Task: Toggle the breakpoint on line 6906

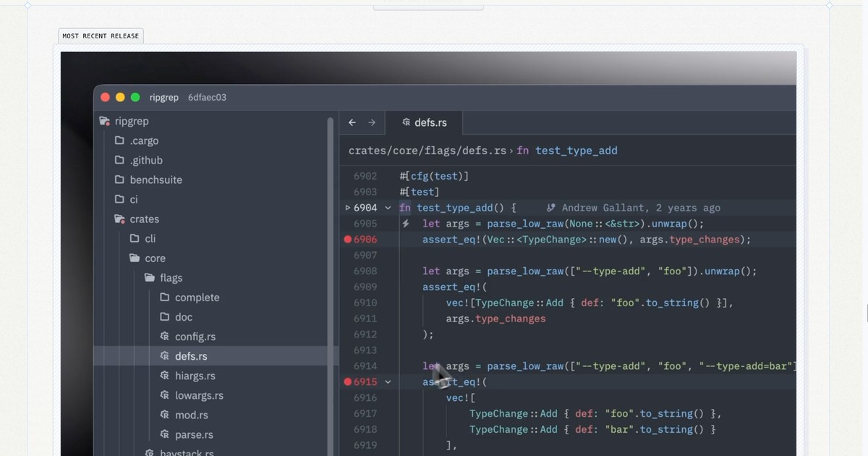Action: point(347,240)
